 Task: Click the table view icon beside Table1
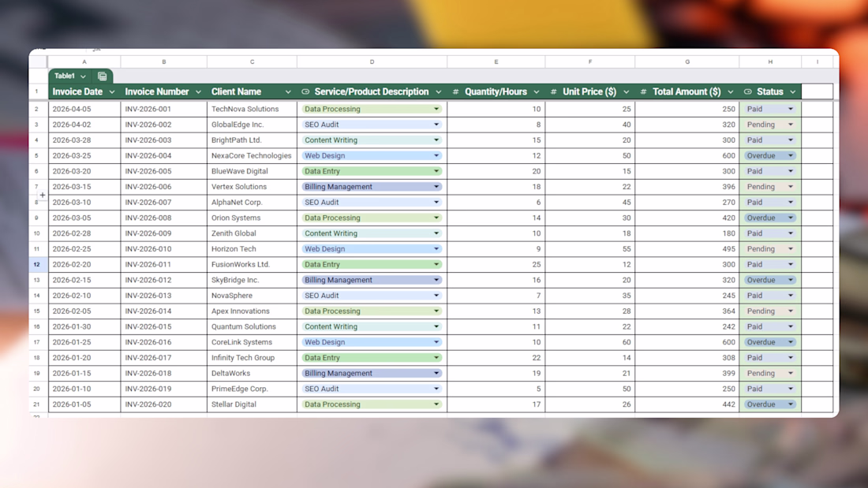click(103, 76)
